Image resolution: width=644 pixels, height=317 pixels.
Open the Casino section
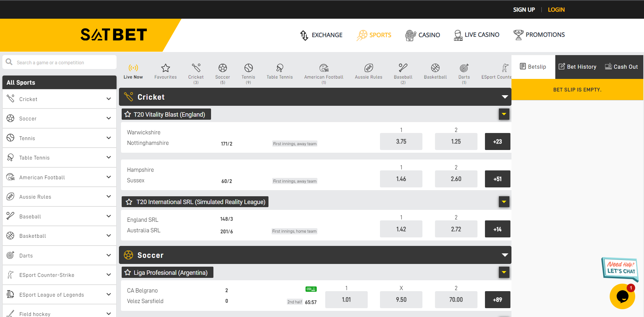423,35
